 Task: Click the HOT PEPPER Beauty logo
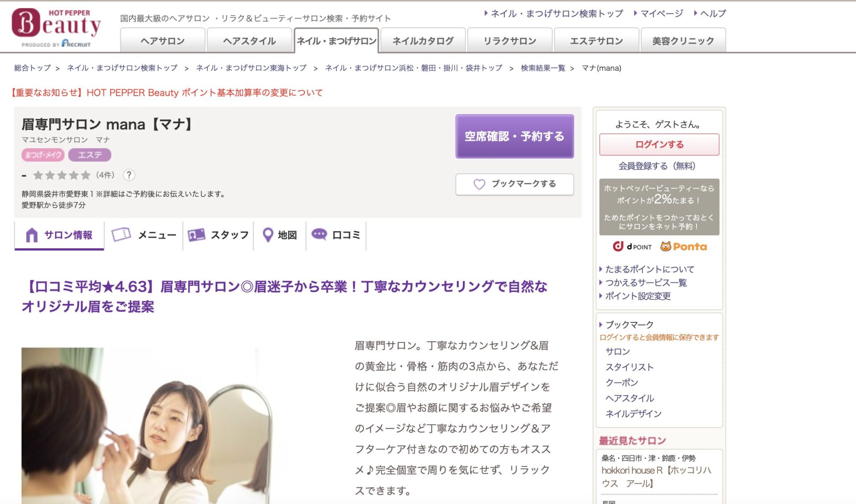[56, 27]
